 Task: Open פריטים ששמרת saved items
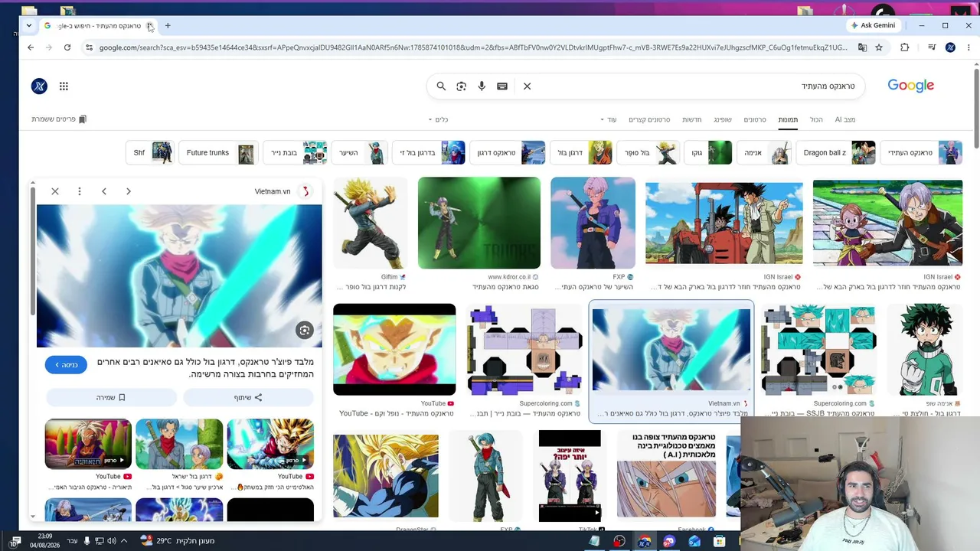coord(59,119)
